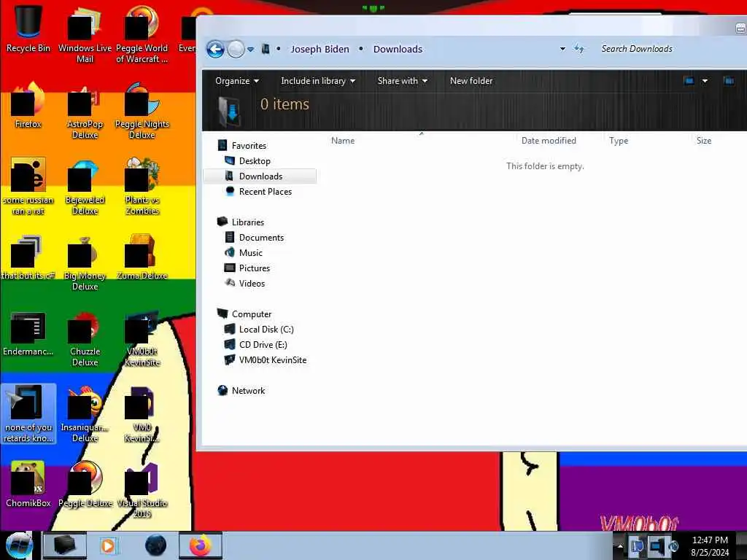747x560 pixels.
Task: Open the 'none of you' desktop icon
Action: coord(28,413)
